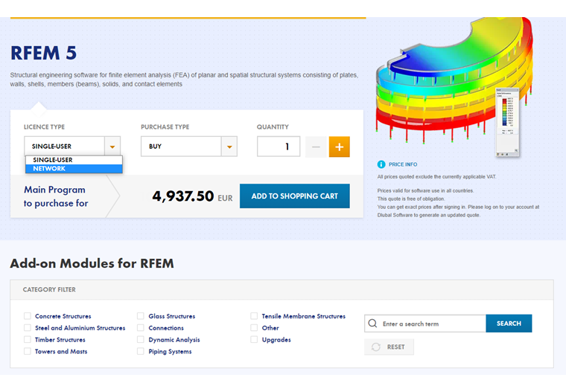Click the RFEM 5 building model image
The width and height of the screenshot is (566, 392).
click(455, 86)
